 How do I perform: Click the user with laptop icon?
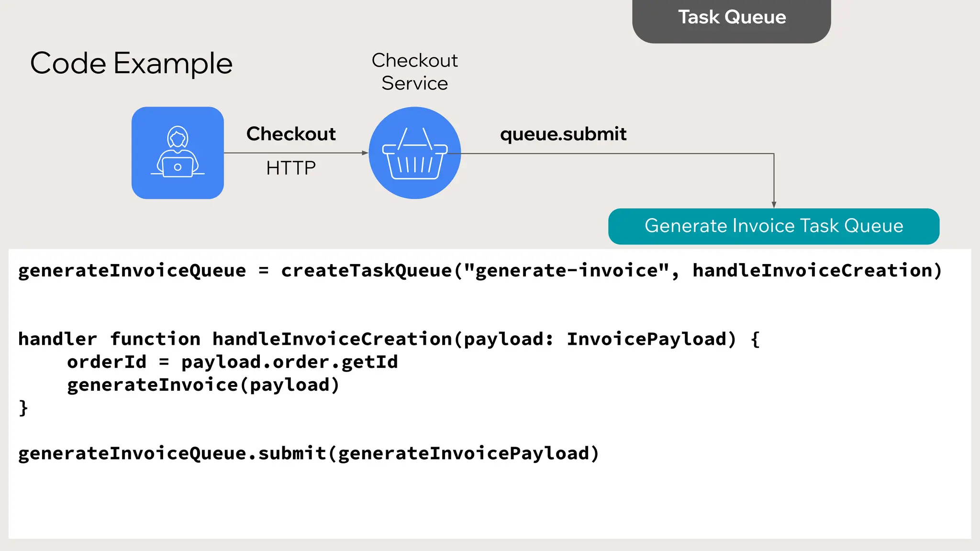178,153
